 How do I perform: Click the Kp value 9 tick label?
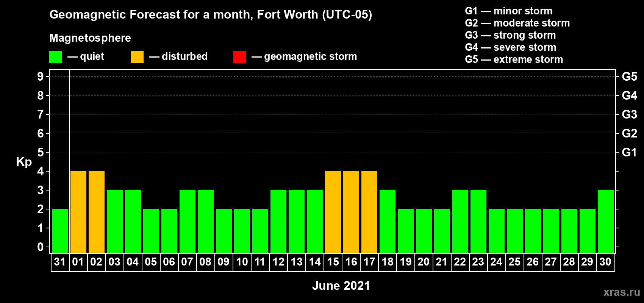pos(40,77)
